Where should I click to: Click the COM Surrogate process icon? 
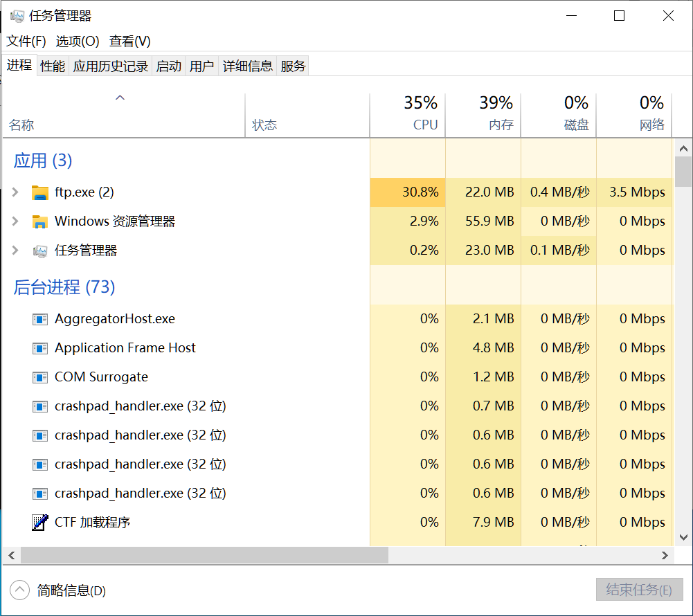(x=40, y=377)
